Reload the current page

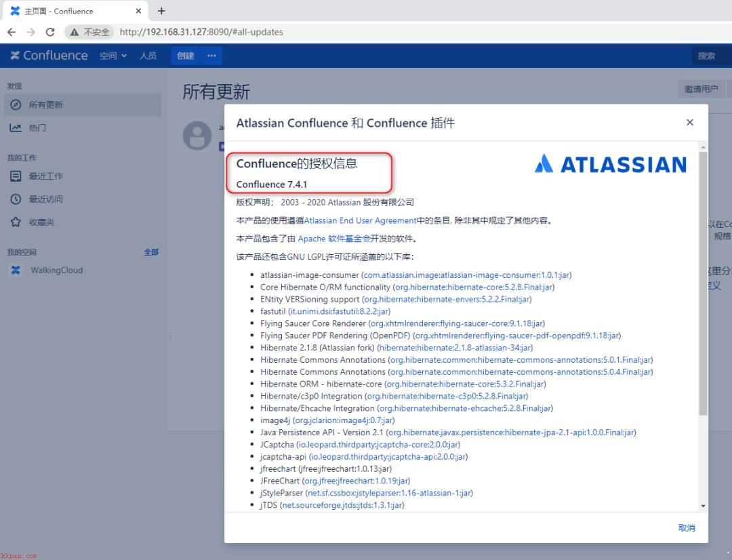(x=50, y=32)
